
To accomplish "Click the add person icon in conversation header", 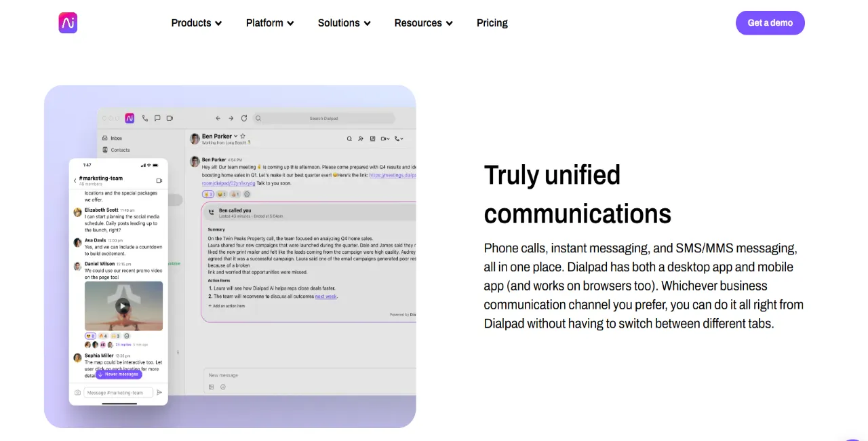I will pyautogui.click(x=361, y=138).
